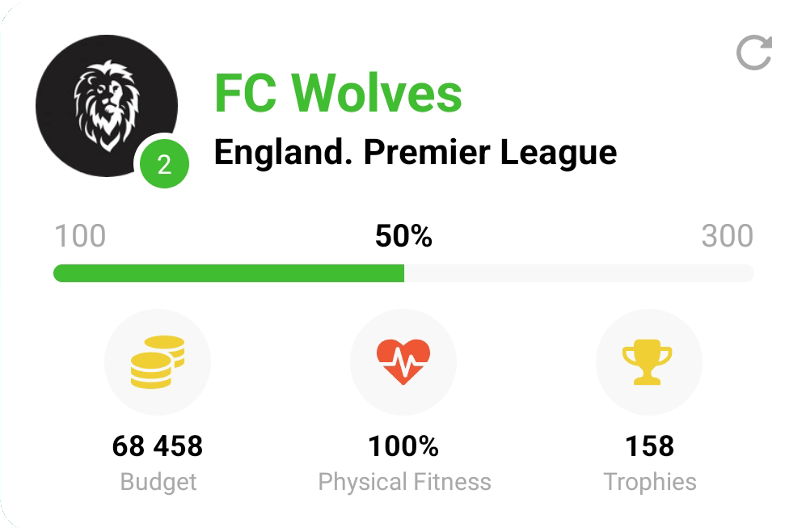Select the England. Premier League subtitle
The height and width of the screenshot is (532, 806).
point(415,152)
